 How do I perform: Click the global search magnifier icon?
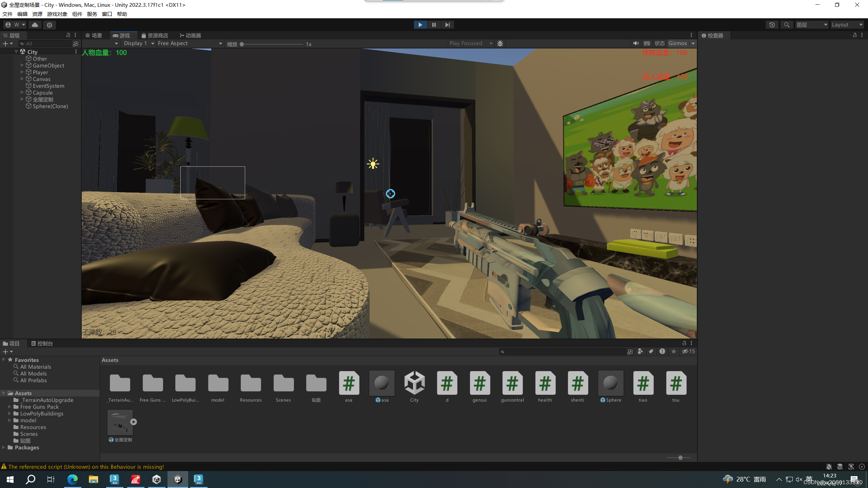coord(787,25)
